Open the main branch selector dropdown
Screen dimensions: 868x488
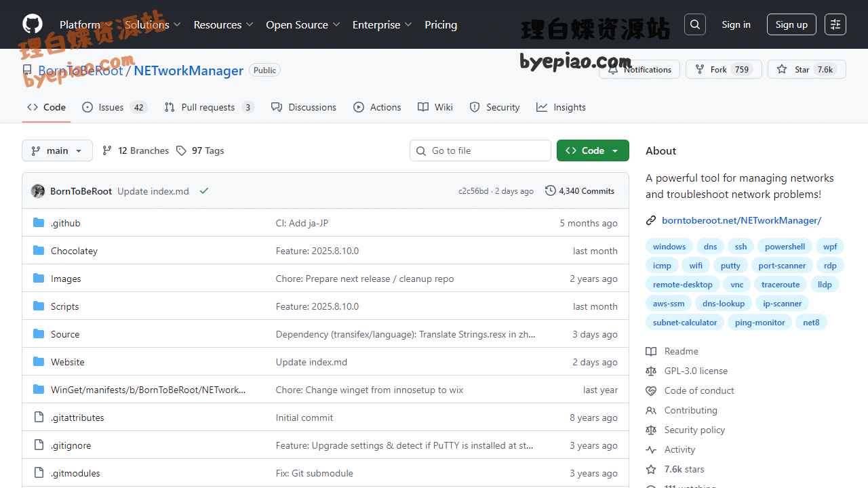click(57, 150)
